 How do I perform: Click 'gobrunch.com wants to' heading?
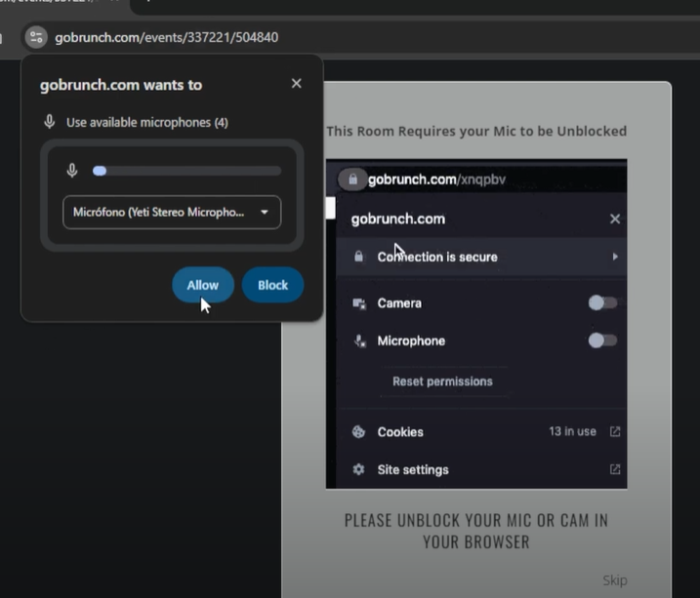point(121,85)
